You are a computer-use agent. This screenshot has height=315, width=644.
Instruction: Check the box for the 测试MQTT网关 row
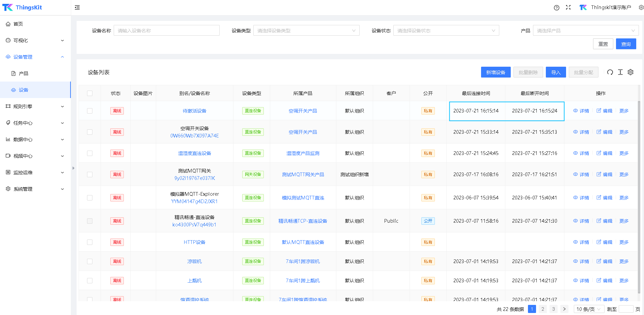tap(90, 175)
